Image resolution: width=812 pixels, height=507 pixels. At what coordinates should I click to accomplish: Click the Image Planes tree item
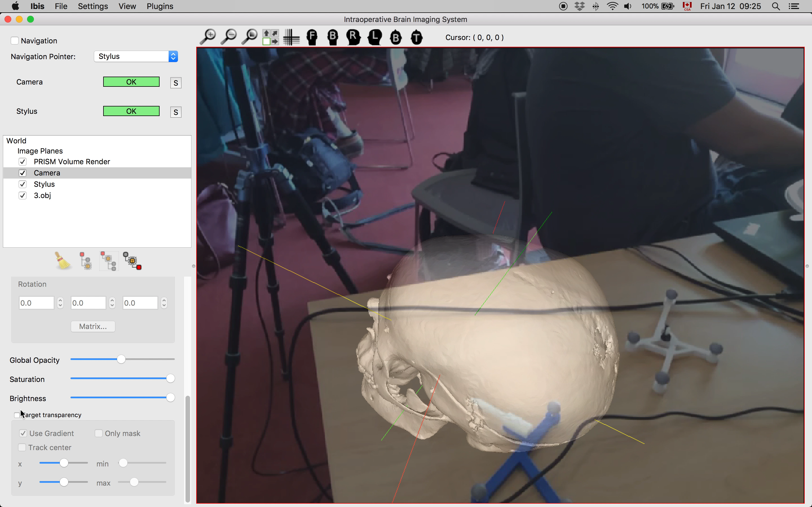coord(40,151)
